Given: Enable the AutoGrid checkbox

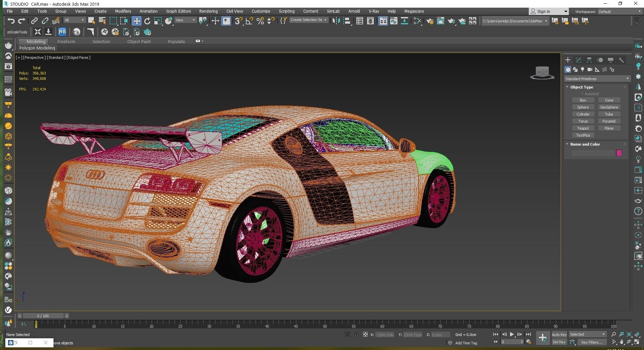Looking at the screenshot, I should click(x=582, y=94).
